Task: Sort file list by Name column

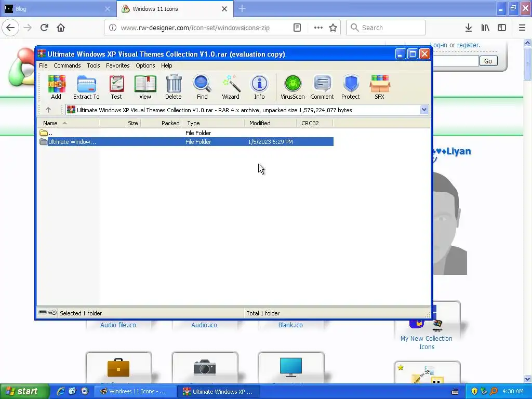Action: tap(68, 123)
